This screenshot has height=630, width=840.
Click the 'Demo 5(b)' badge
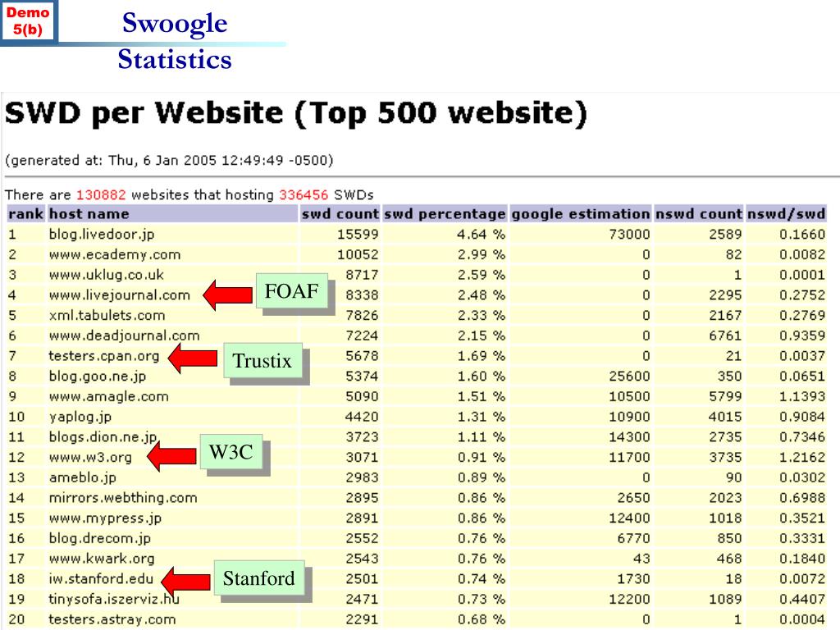tap(28, 21)
